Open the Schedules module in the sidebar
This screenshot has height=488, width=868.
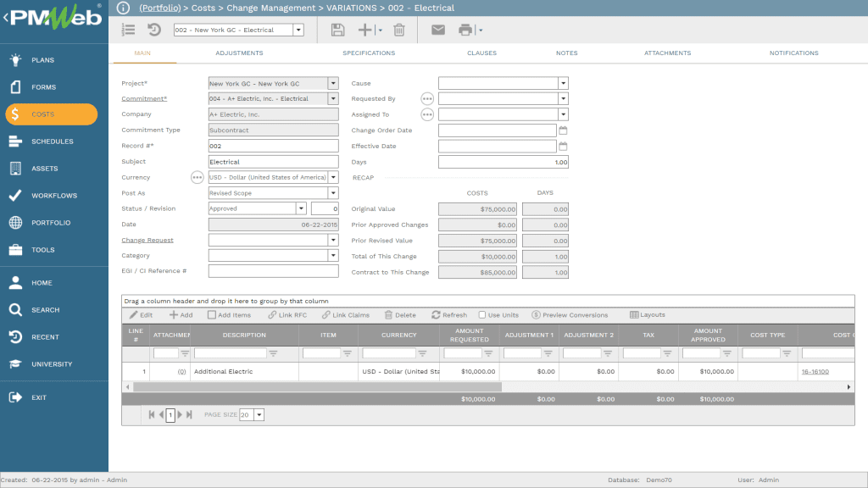tap(53, 141)
